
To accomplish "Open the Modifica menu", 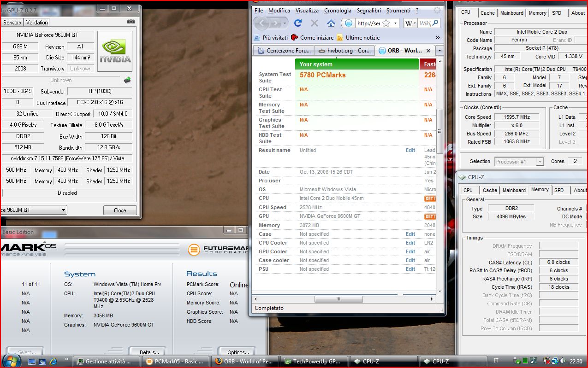I will pos(279,11).
